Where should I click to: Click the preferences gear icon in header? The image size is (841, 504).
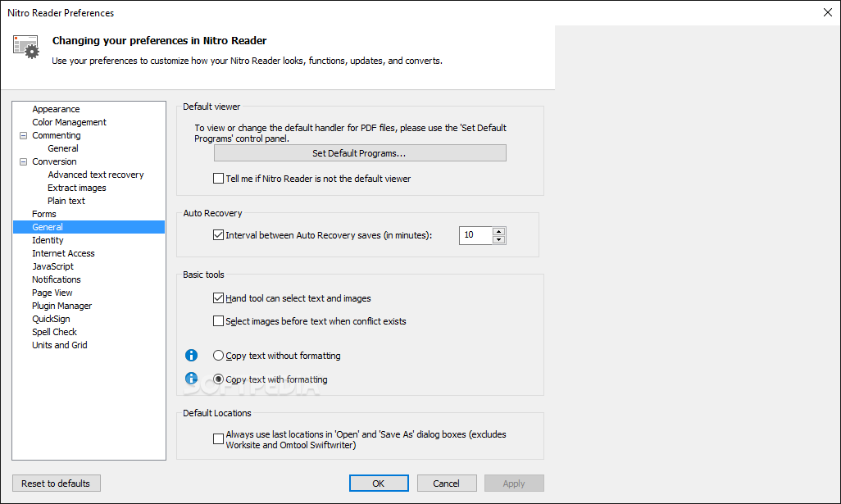click(25, 48)
